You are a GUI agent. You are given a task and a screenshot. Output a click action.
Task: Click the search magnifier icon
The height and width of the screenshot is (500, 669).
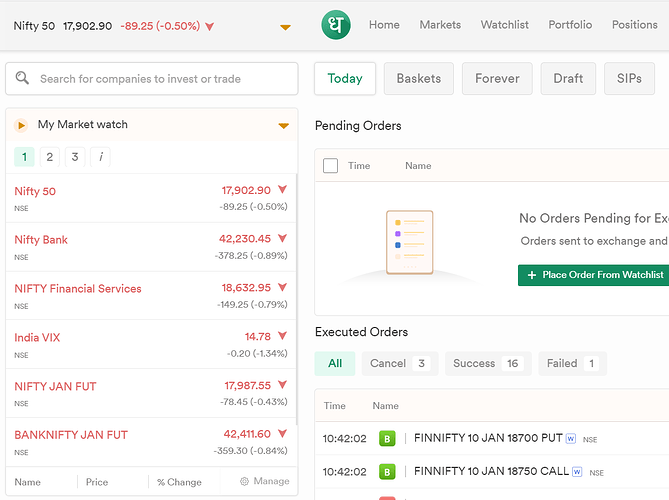point(22,78)
